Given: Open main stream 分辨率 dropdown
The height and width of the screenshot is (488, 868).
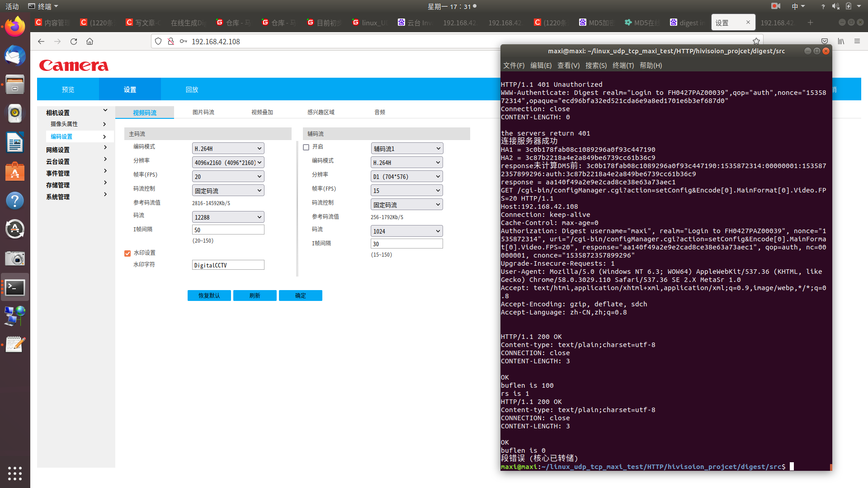Looking at the screenshot, I should click(228, 163).
